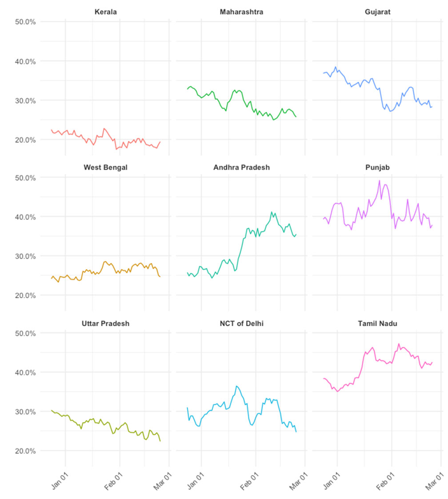
Task: Click the highest peak of Punjab's line
Action: pos(380,180)
